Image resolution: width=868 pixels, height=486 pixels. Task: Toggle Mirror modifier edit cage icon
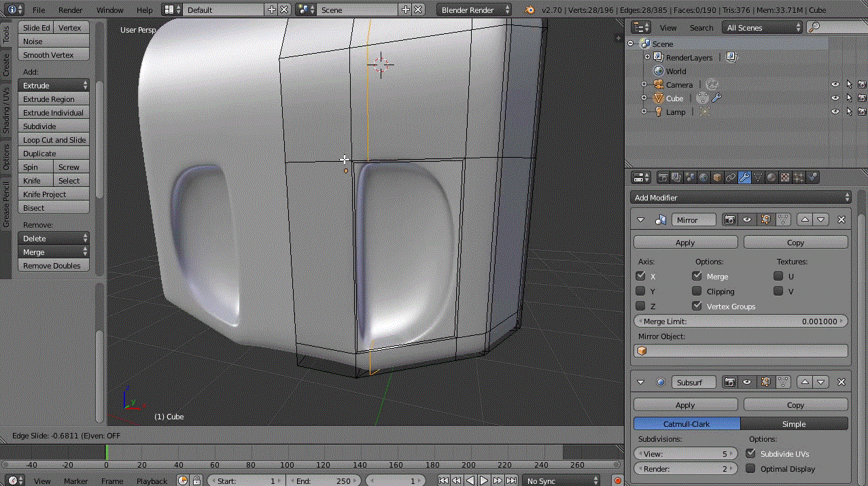[x=783, y=220]
